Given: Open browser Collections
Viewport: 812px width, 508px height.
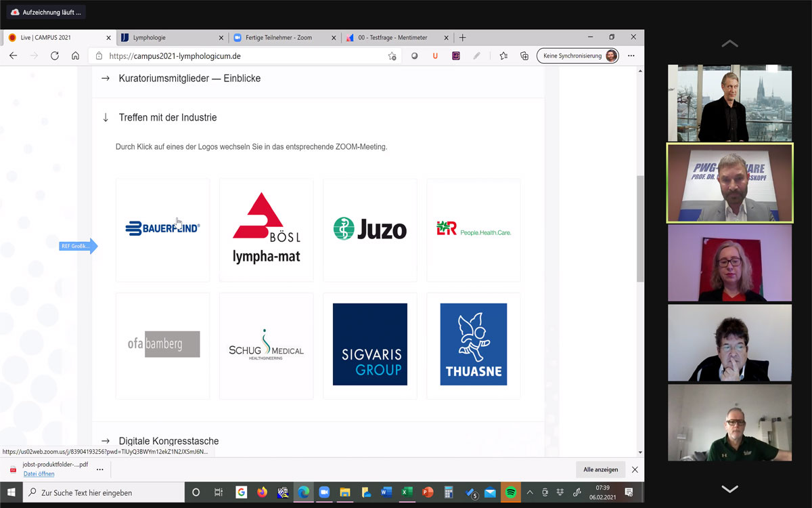Looking at the screenshot, I should coord(524,56).
